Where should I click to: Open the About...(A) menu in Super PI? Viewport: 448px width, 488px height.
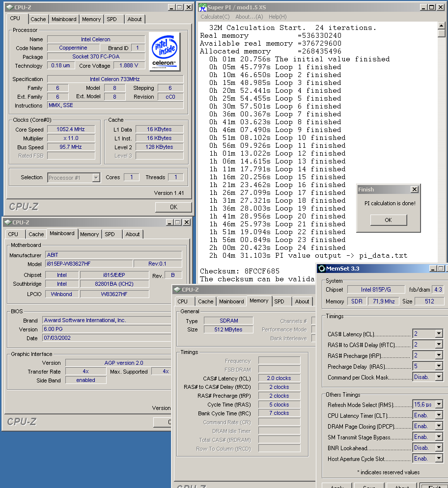[x=249, y=17]
